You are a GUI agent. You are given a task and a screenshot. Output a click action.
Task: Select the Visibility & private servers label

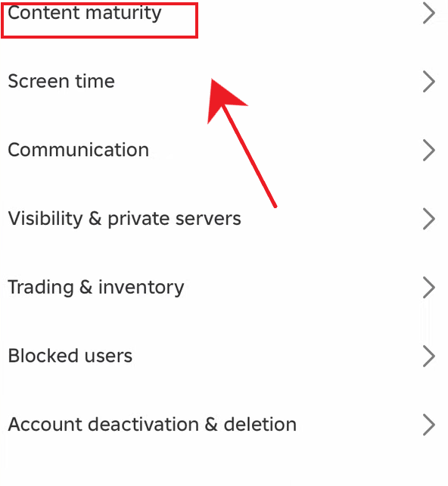[124, 219]
